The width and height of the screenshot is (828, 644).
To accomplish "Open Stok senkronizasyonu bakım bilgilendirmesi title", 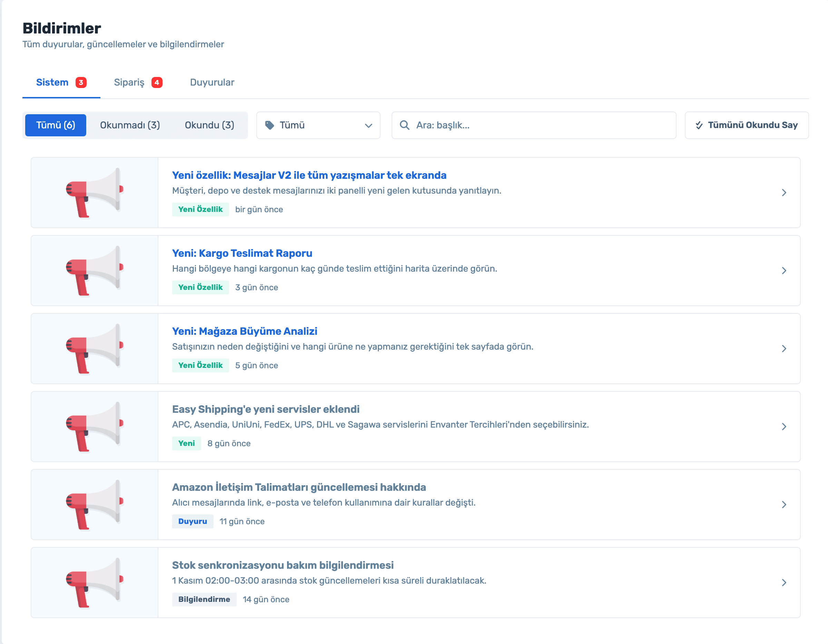I will coord(283,565).
